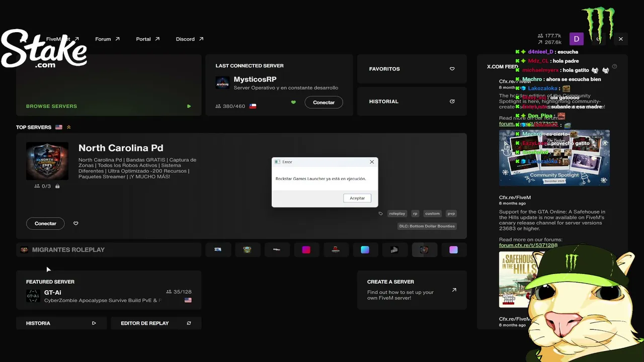This screenshot has width=644, height=362.
Task: Select the round green-emblem server icon
Action: coord(247,250)
